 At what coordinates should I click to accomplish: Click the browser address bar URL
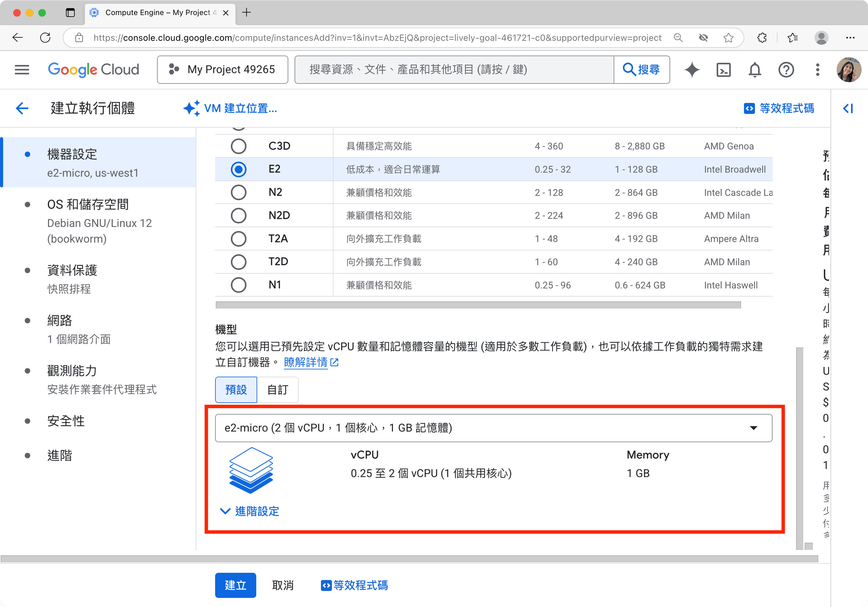(x=377, y=37)
